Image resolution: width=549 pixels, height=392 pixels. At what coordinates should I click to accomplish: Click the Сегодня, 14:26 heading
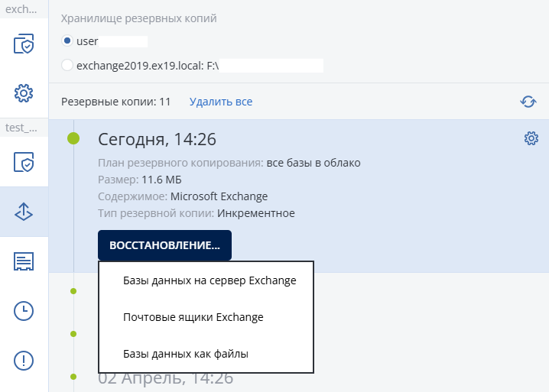pos(157,139)
